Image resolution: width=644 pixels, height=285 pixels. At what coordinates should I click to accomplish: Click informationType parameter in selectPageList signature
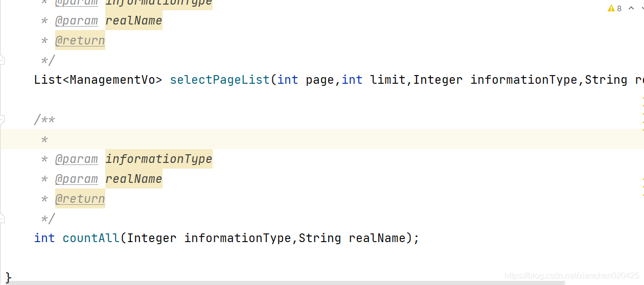tap(523, 80)
